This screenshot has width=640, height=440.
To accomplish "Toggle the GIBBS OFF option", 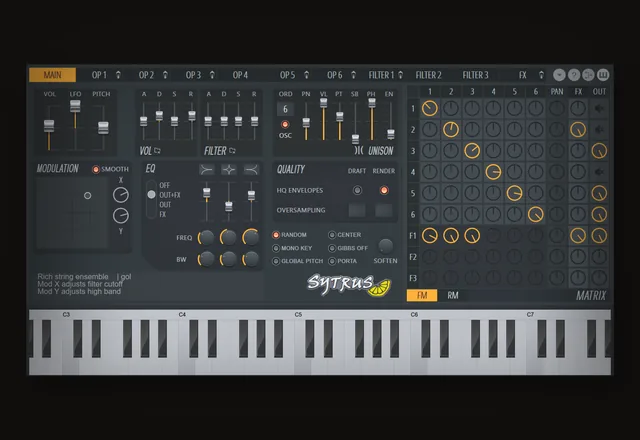I will 332,248.
